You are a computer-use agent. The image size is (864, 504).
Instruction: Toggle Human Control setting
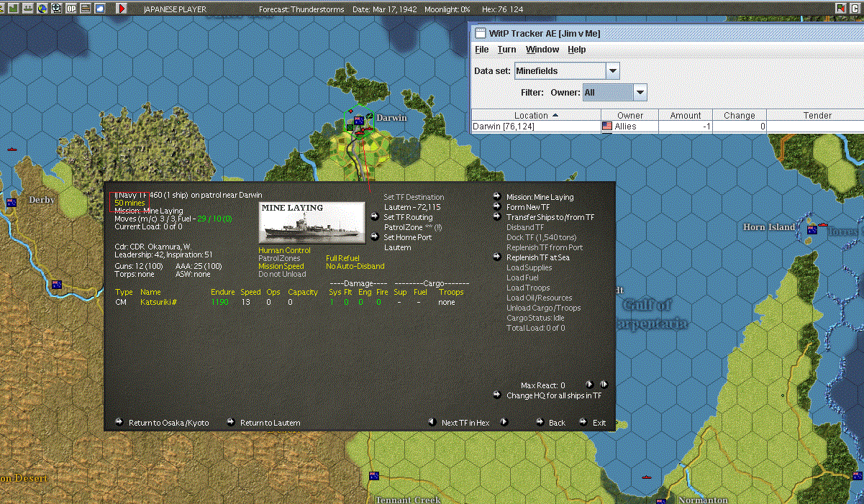pyautogui.click(x=285, y=250)
